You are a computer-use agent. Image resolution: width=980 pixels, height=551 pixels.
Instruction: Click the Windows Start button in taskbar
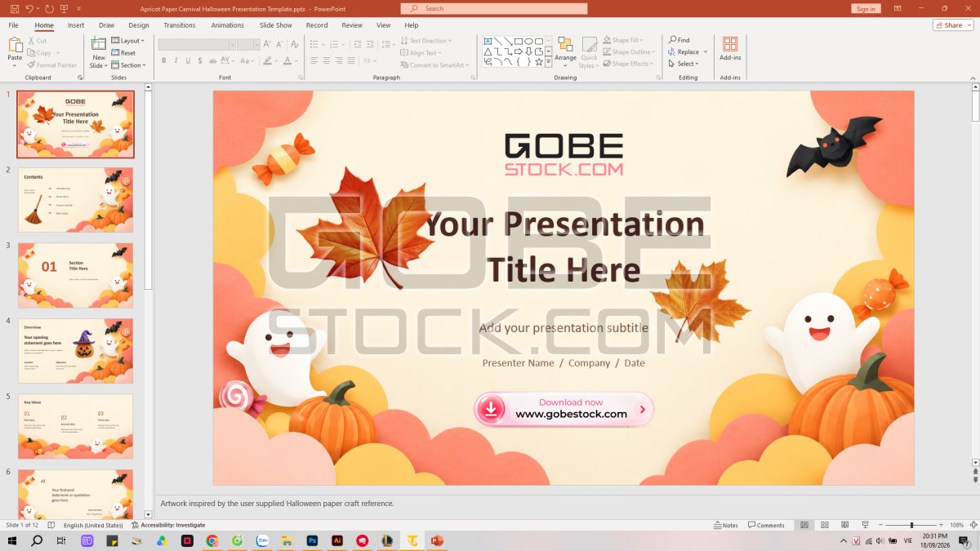pyautogui.click(x=12, y=540)
